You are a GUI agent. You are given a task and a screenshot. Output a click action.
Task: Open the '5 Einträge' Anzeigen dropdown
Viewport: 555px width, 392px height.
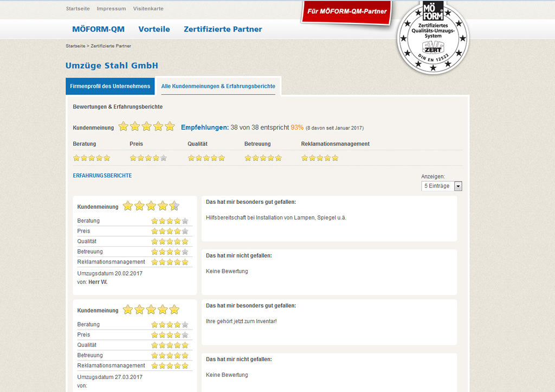[441, 186]
